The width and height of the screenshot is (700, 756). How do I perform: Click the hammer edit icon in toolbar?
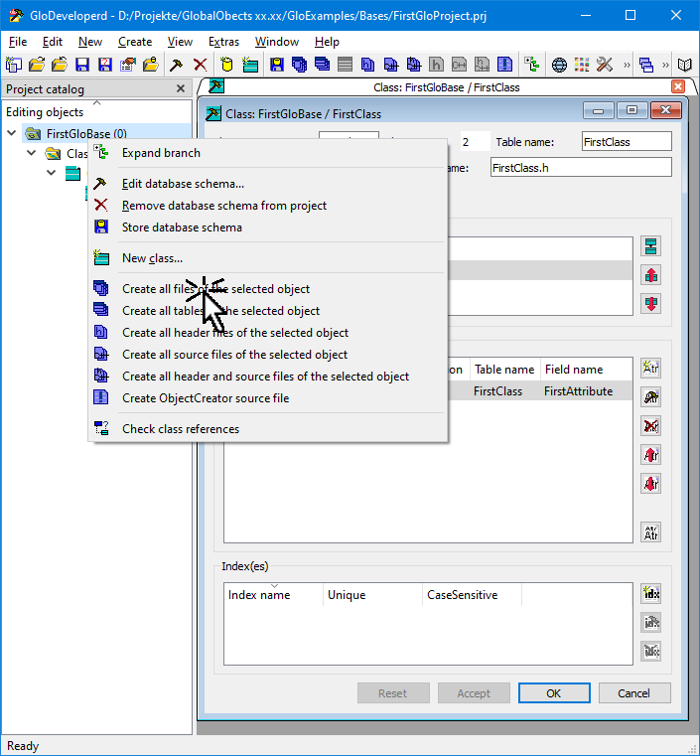[x=177, y=66]
